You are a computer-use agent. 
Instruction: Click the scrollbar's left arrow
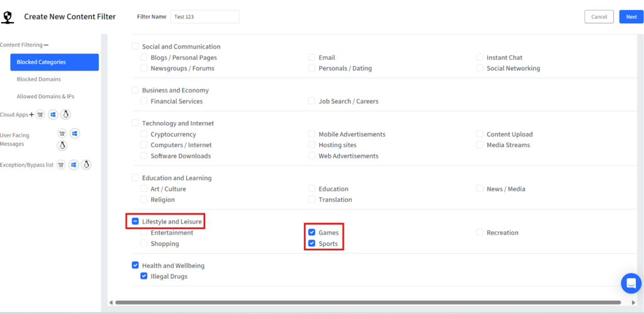[111, 303]
